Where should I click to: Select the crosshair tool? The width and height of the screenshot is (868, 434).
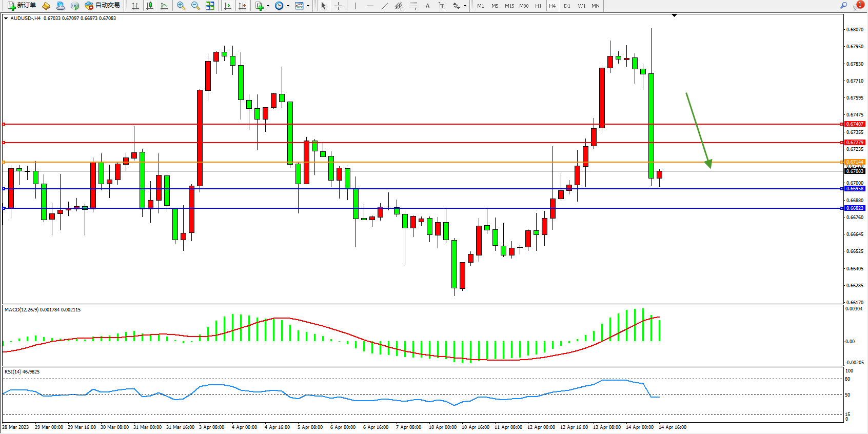pyautogui.click(x=339, y=6)
